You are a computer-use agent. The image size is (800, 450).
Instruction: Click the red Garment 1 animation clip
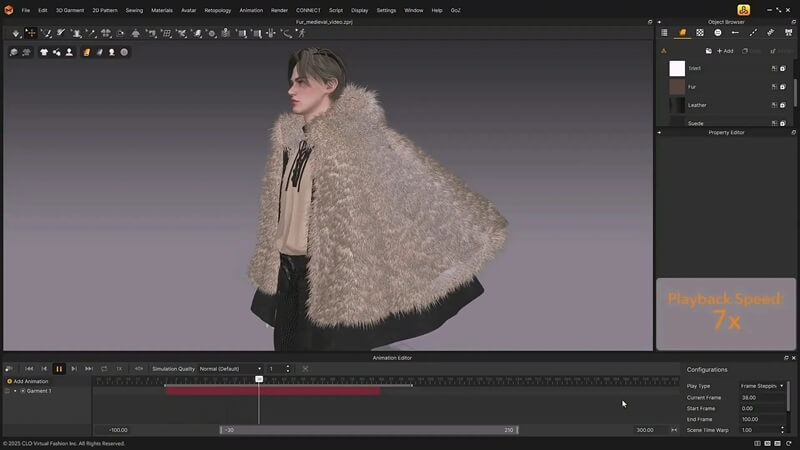click(272, 391)
